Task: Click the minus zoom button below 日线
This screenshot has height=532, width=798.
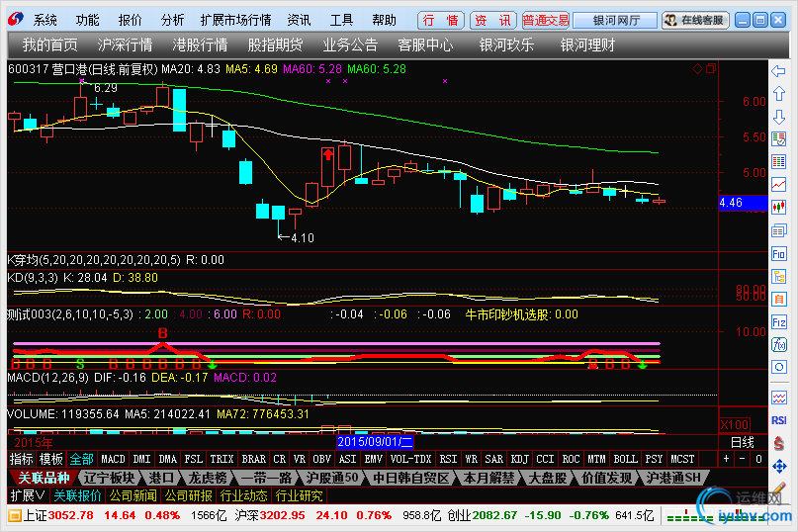Action: (742, 459)
